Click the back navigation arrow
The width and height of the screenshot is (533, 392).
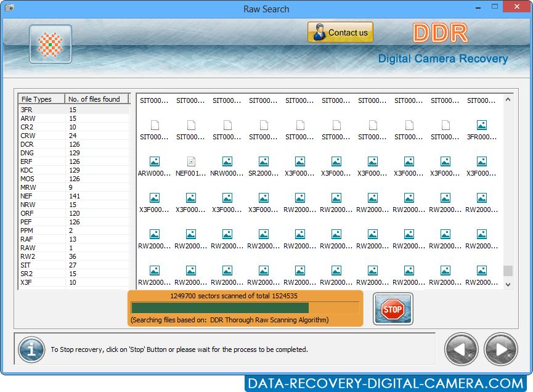pos(461,349)
